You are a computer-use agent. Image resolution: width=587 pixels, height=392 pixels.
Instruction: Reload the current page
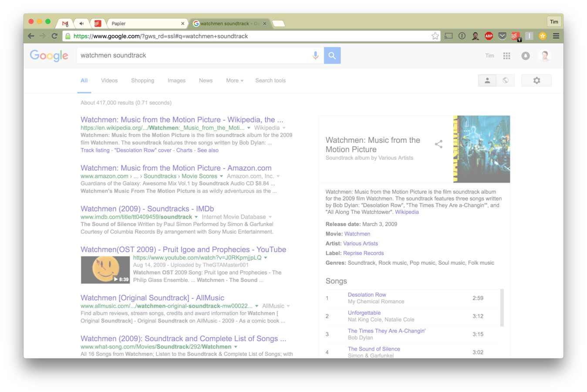(x=54, y=36)
